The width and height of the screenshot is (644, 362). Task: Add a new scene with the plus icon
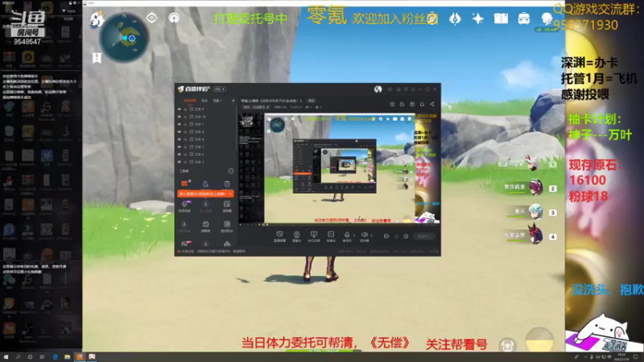coord(233,101)
